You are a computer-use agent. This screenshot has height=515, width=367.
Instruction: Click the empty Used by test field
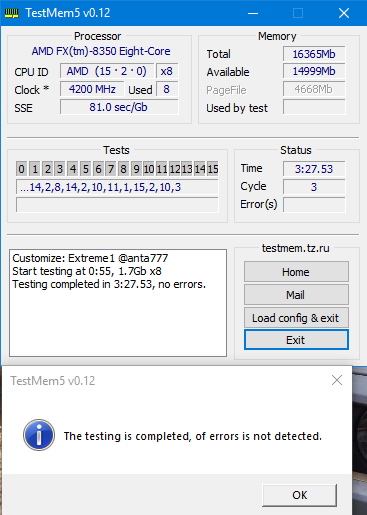[x=314, y=107]
